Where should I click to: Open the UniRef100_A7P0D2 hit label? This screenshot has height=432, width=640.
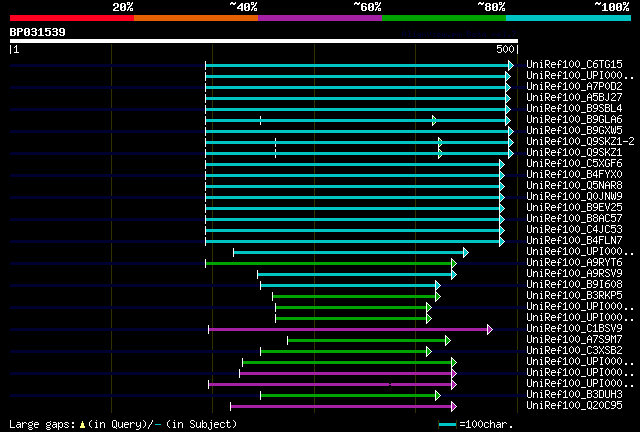pos(574,86)
